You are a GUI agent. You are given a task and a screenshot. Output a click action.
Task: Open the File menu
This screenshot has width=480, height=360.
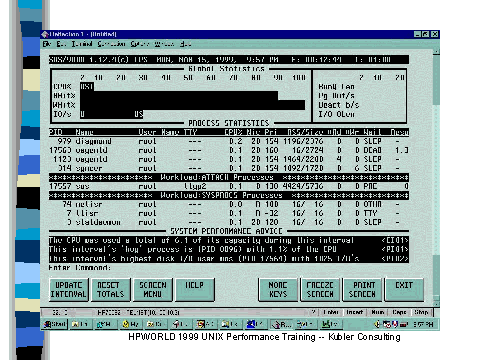point(47,44)
